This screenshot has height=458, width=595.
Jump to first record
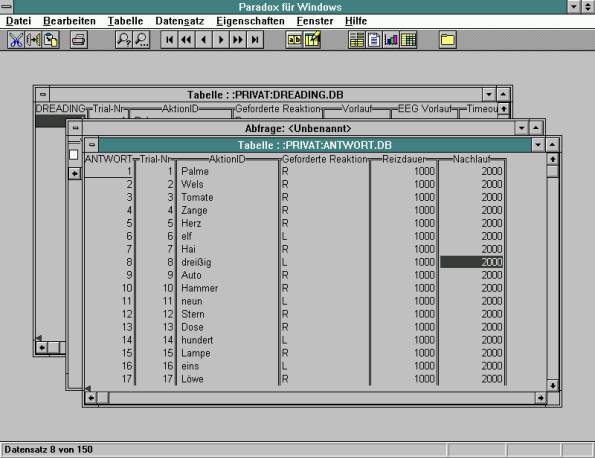169,40
